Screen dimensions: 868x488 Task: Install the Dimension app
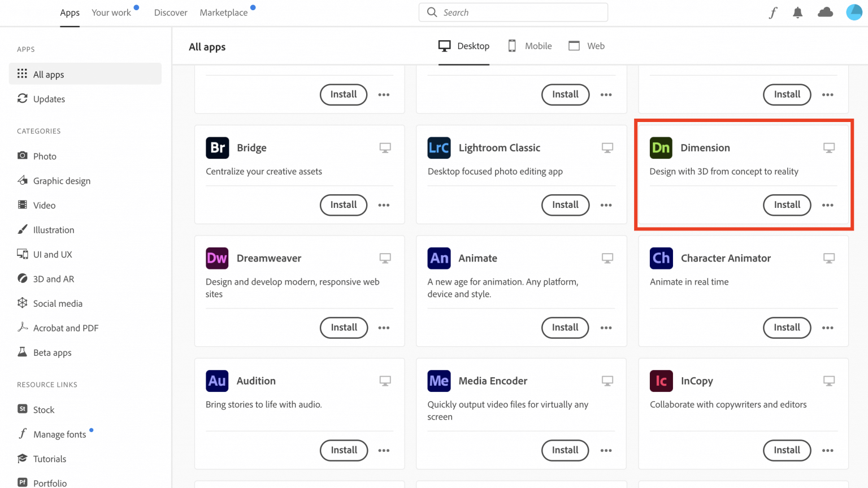coord(787,205)
